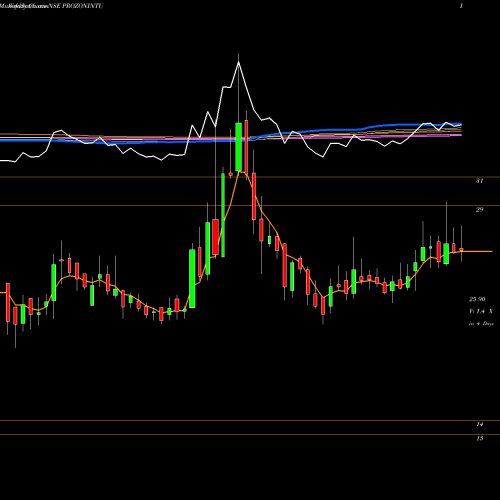
Task: Click the 25.90 last price value
Action: pyautogui.click(x=477, y=299)
